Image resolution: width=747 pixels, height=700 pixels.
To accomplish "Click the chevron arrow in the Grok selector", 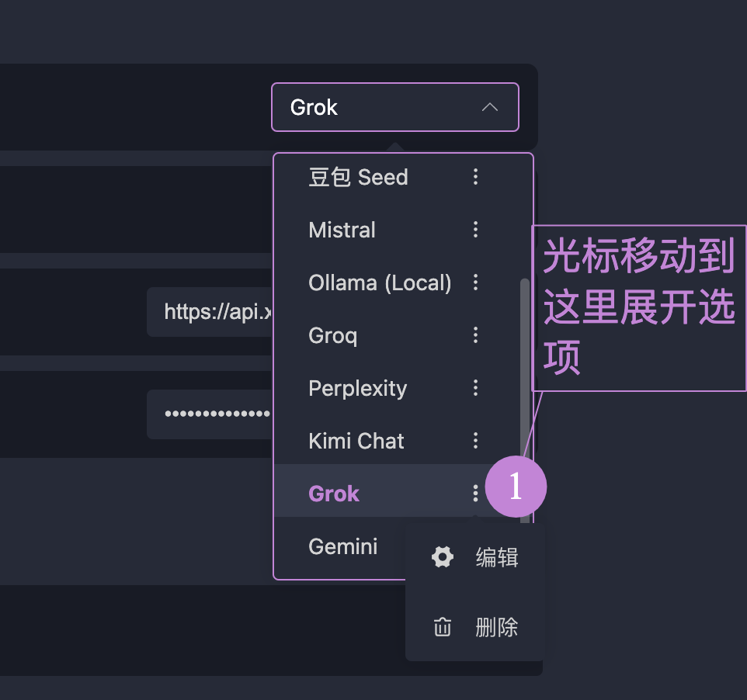I will click(x=490, y=107).
